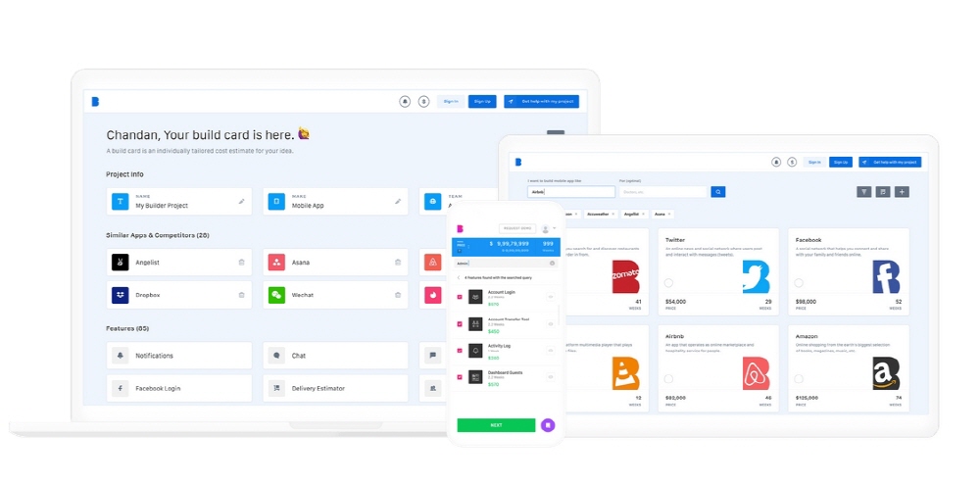This screenshot has width=980, height=484.
Task: Click Sign Up in the laptop header
Action: point(481,101)
